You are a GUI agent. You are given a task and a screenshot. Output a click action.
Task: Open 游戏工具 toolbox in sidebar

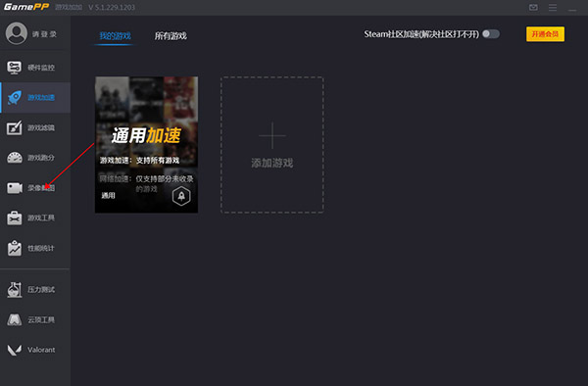pos(35,217)
